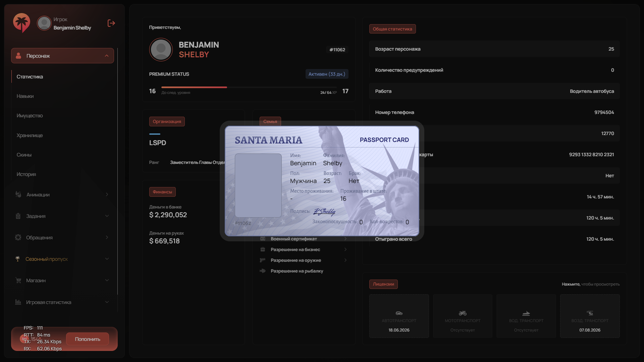Click the Обращения lifebuoy icon
This screenshot has height=362, width=644.
18,237
